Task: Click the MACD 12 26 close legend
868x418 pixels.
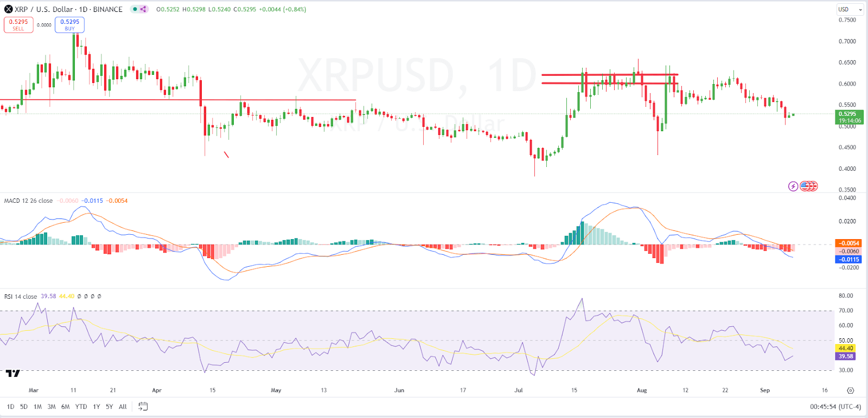Action: pyautogui.click(x=28, y=201)
